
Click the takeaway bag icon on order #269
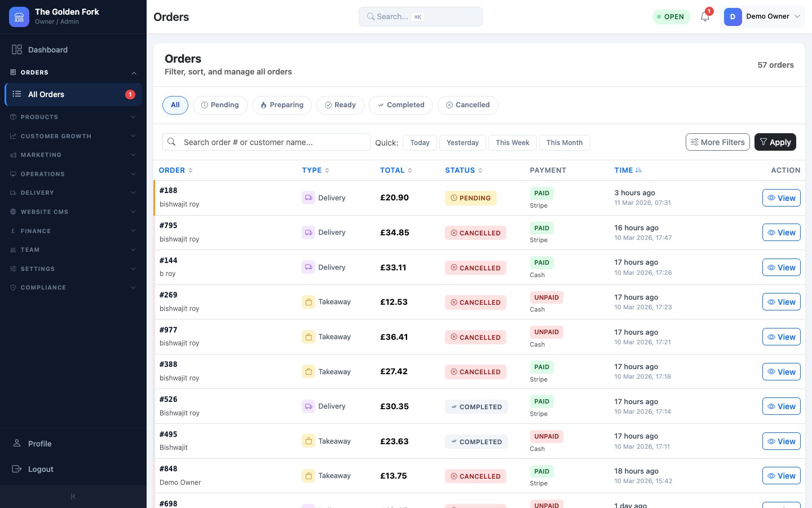click(x=308, y=302)
